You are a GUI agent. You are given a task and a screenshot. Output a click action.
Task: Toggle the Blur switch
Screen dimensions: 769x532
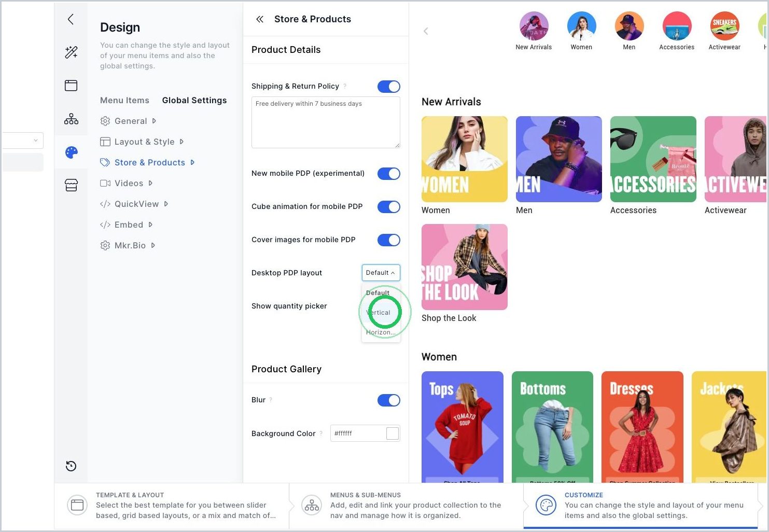tap(388, 400)
